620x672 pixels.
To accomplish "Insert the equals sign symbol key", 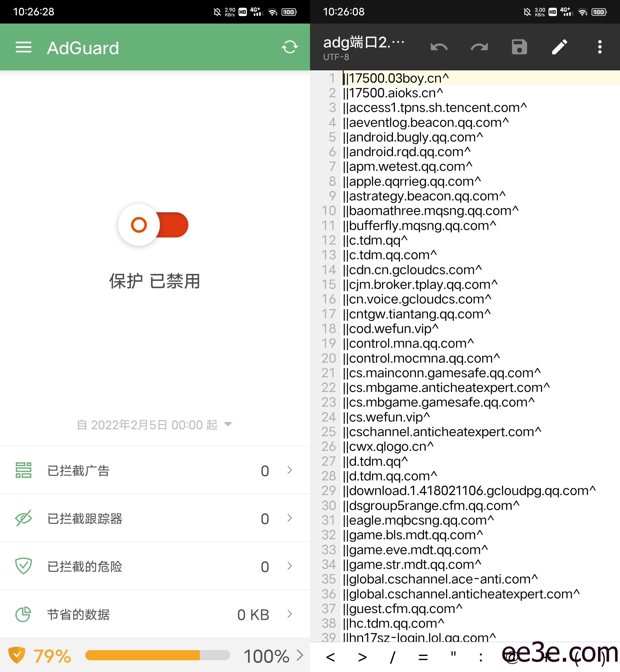I will [423, 657].
